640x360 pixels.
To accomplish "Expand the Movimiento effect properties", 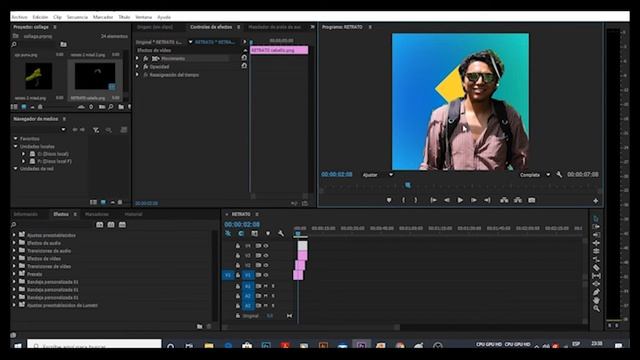I will click(138, 59).
